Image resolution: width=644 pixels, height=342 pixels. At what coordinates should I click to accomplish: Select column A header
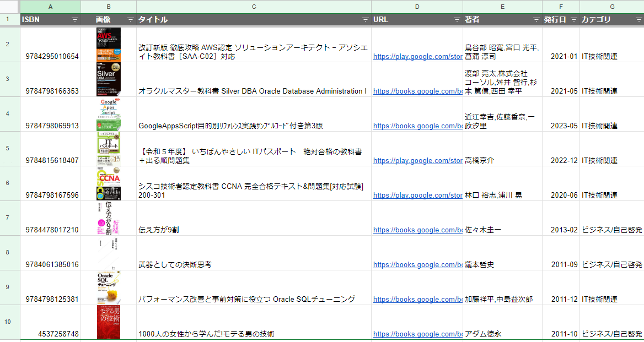51,7
